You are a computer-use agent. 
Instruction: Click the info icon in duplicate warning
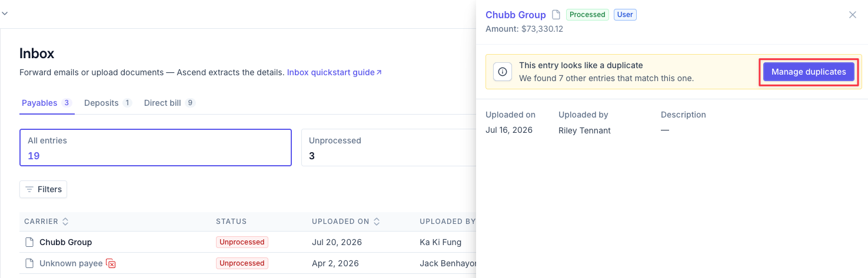tap(502, 72)
